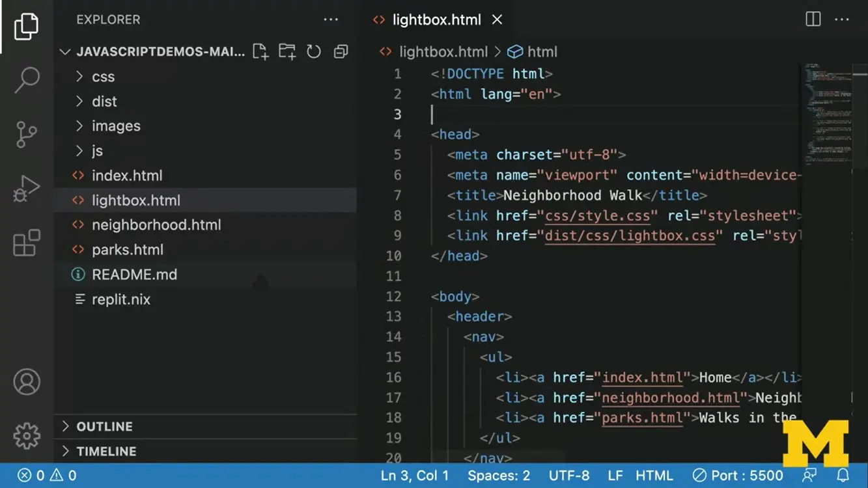Select the lightbox.html editor tab

438,20
